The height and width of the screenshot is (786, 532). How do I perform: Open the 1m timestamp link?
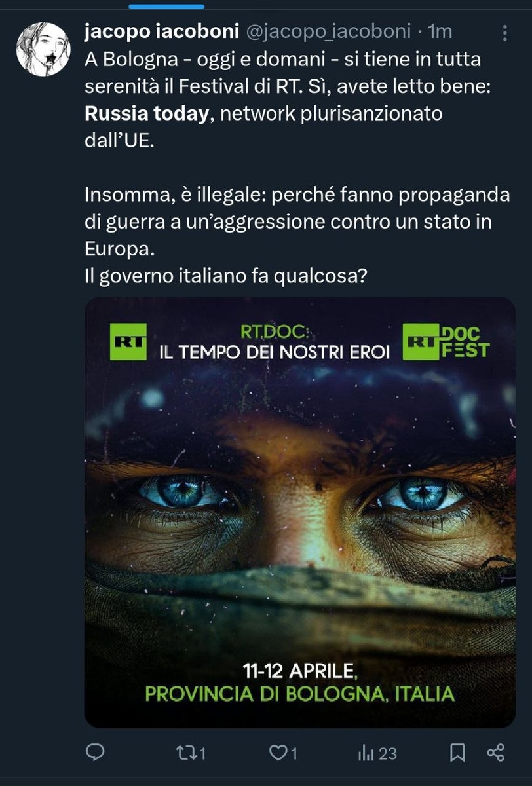pyautogui.click(x=440, y=31)
